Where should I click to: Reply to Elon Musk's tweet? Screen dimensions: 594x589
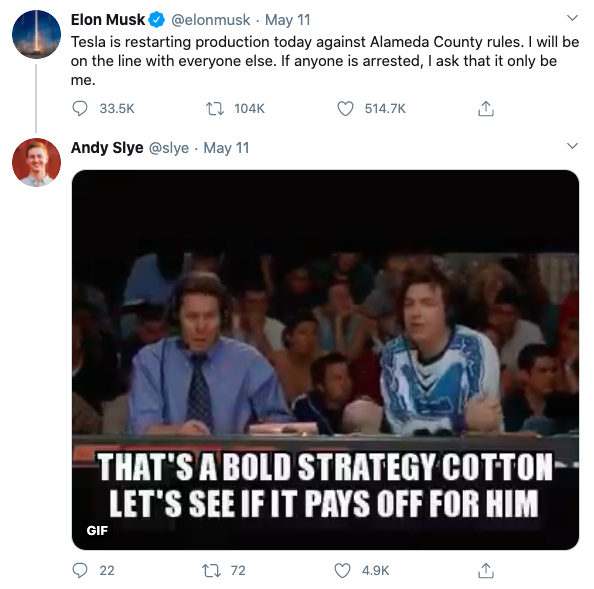(x=80, y=109)
